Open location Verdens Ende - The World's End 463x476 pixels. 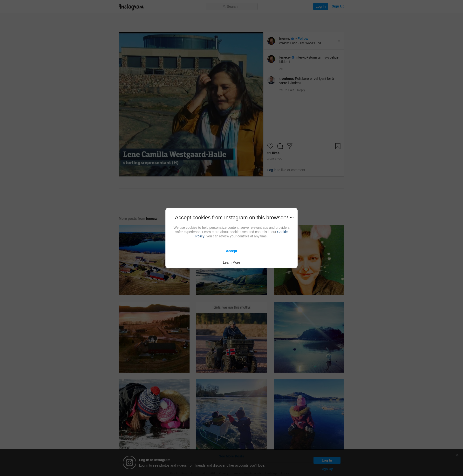coord(300,43)
